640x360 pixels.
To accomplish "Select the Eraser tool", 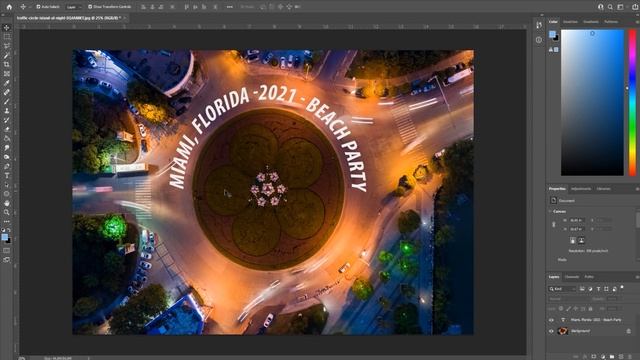I will coord(7,129).
